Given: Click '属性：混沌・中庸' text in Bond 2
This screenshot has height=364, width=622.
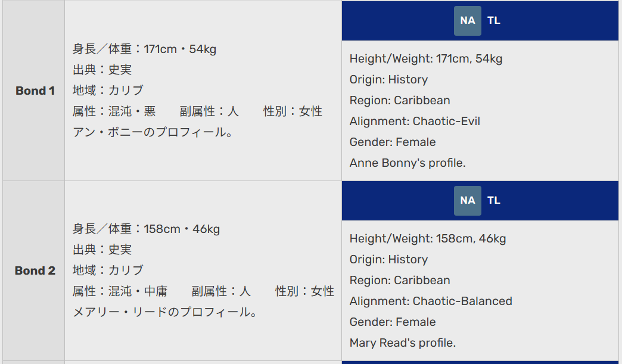Looking at the screenshot, I should (120, 291).
